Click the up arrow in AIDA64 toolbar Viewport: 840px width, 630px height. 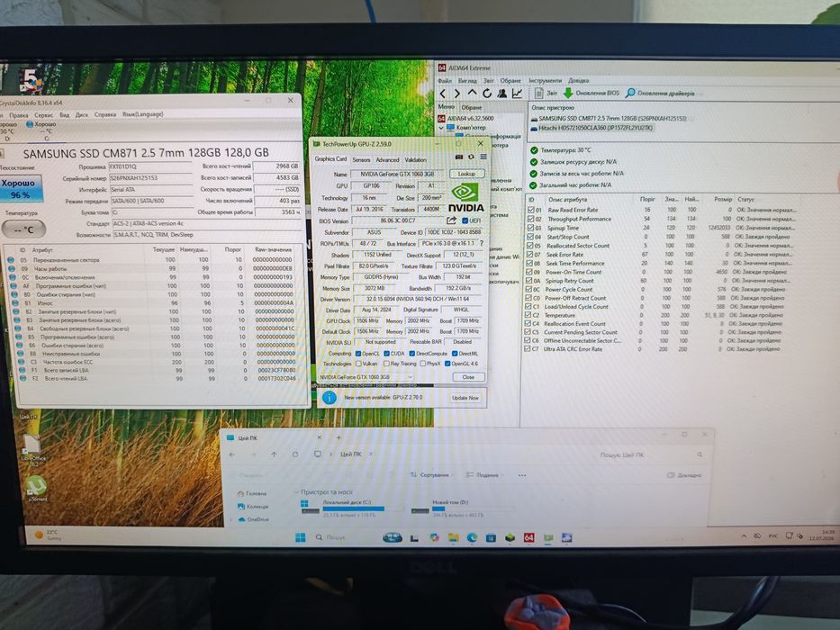472,94
